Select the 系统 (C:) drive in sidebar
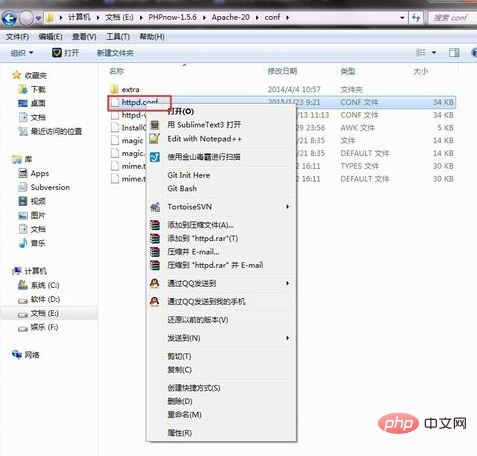The image size is (477, 456). [x=39, y=285]
